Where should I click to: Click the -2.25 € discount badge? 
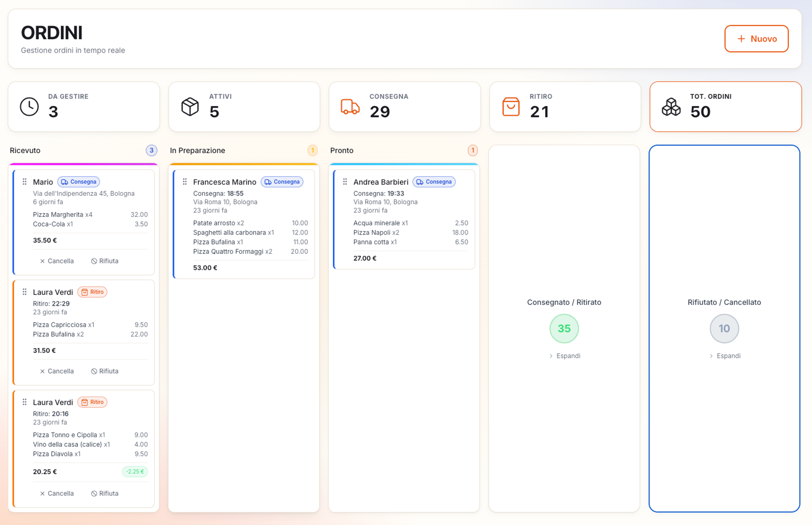(135, 471)
